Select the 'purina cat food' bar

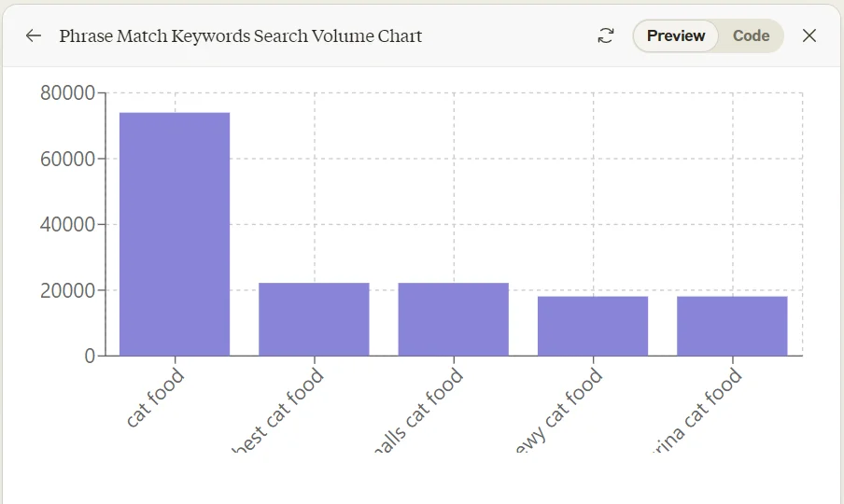click(x=732, y=326)
